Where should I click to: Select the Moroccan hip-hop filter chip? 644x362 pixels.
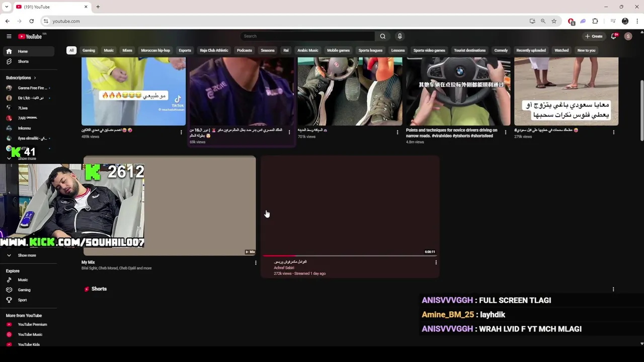click(x=155, y=50)
